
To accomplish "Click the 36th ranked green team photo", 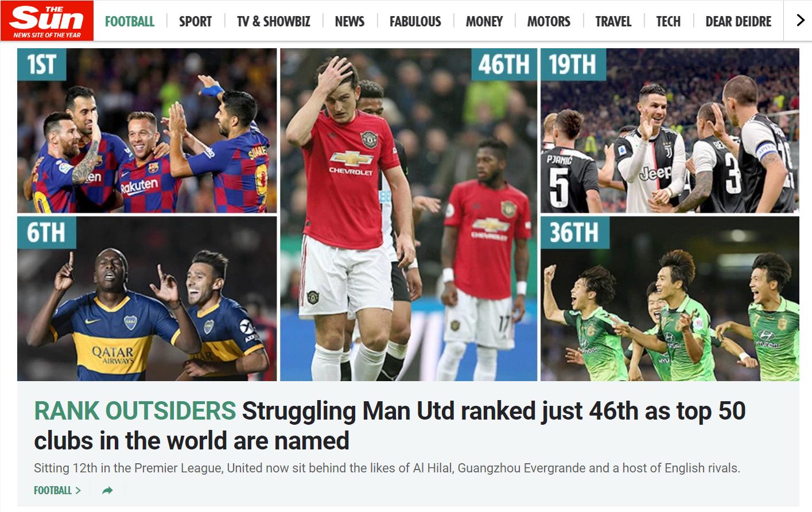I will (x=670, y=298).
